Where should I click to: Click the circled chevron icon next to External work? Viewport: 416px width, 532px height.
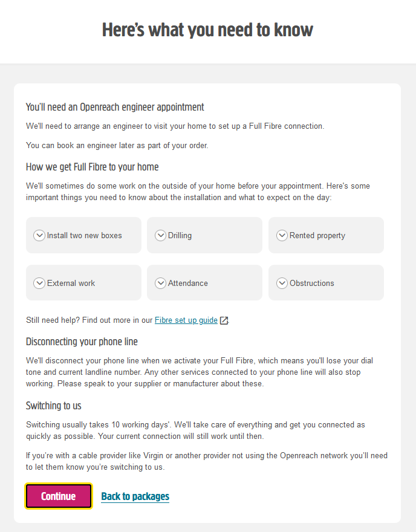tap(39, 283)
